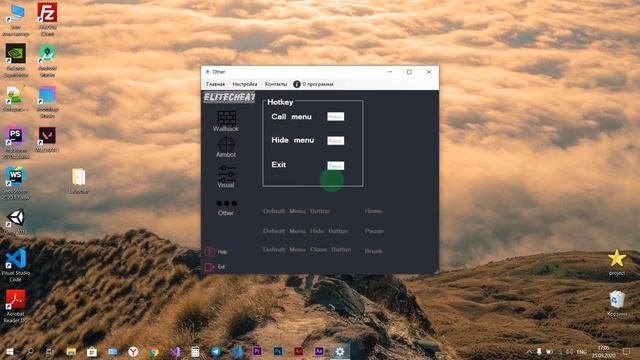Screen dimensions: 640x360
Task: Open Visual Studio from taskbar
Action: point(175,351)
